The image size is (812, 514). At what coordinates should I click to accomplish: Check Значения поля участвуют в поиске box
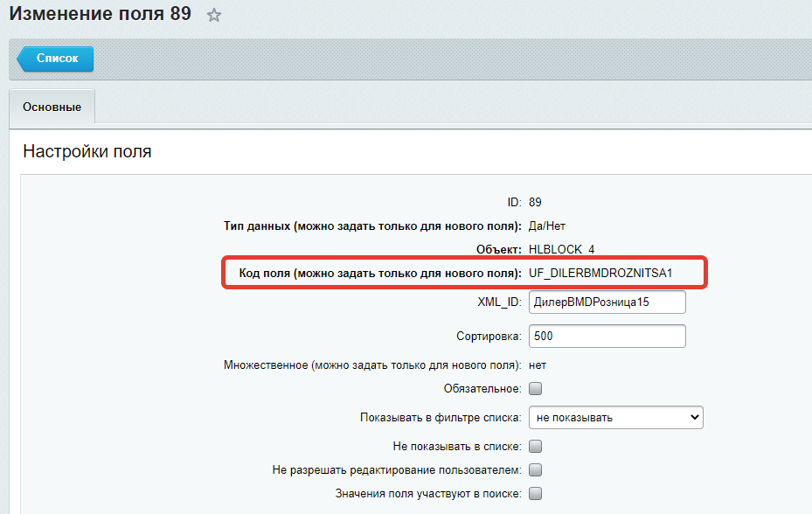point(536,493)
